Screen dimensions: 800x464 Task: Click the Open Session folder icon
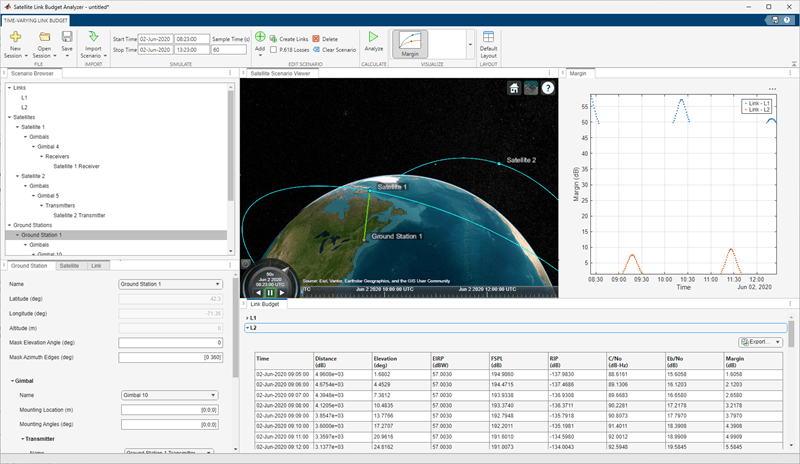(44, 37)
